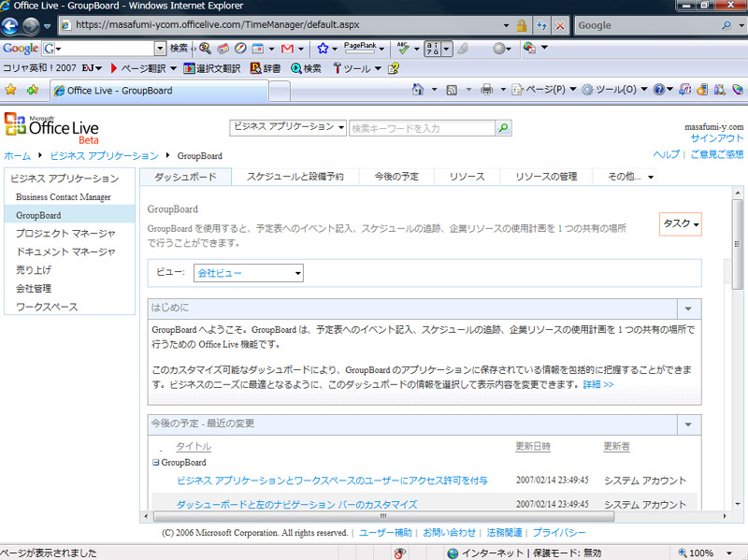Viewport: 748px width, 560px height.
Task: Open the ビジネス アプリケーション search scope dropdown
Action: pyautogui.click(x=288, y=127)
